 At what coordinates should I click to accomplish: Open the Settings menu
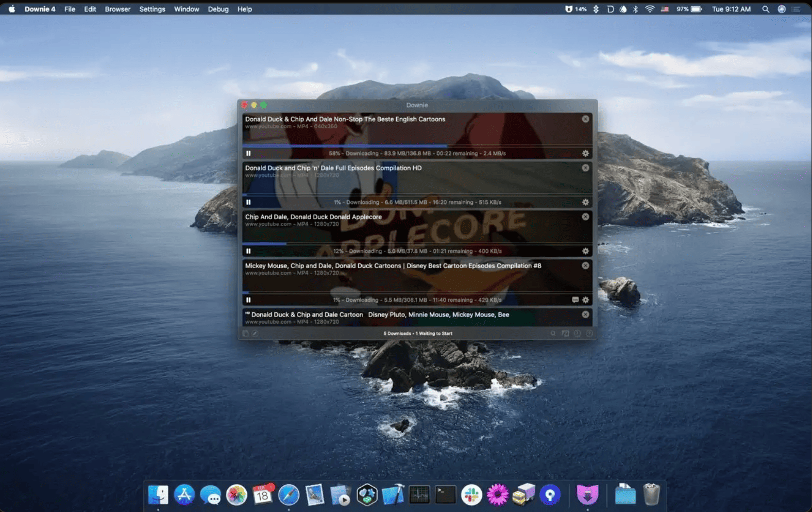[x=152, y=9]
